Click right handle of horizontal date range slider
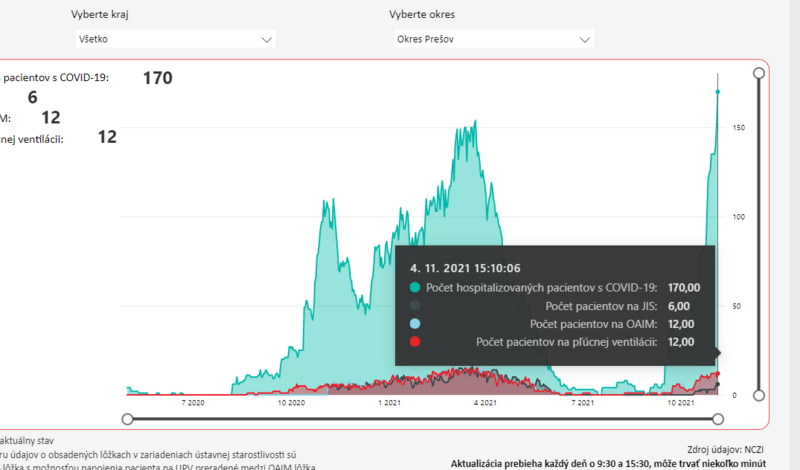This screenshot has width=800, height=470. point(718,419)
